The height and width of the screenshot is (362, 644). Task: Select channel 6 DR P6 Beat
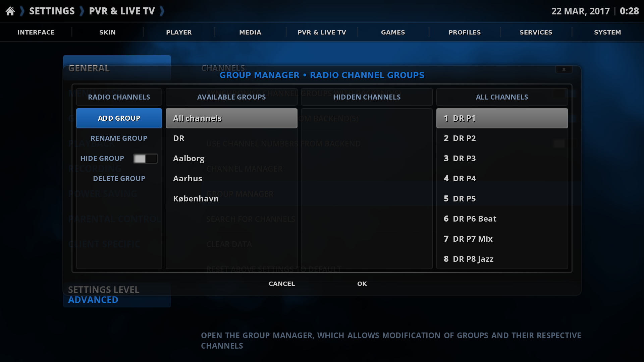[502, 219]
